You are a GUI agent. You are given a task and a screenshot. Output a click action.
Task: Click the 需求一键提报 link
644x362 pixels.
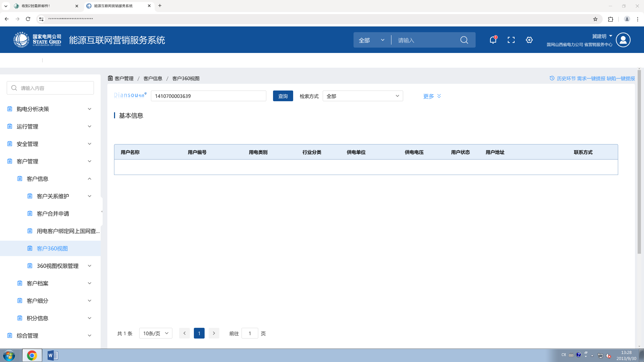[591, 78]
